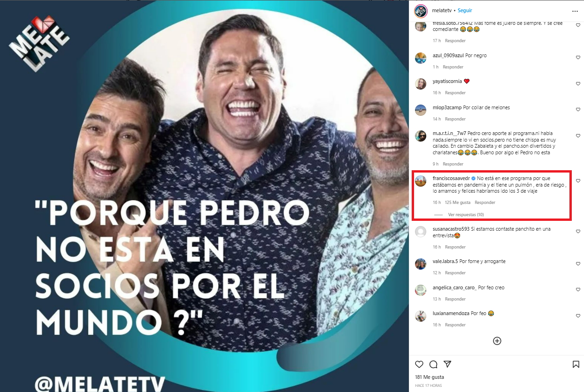Viewport: 584px width, 392px height.
Task: Open the comment bubble icon under the post
Action: click(x=433, y=364)
